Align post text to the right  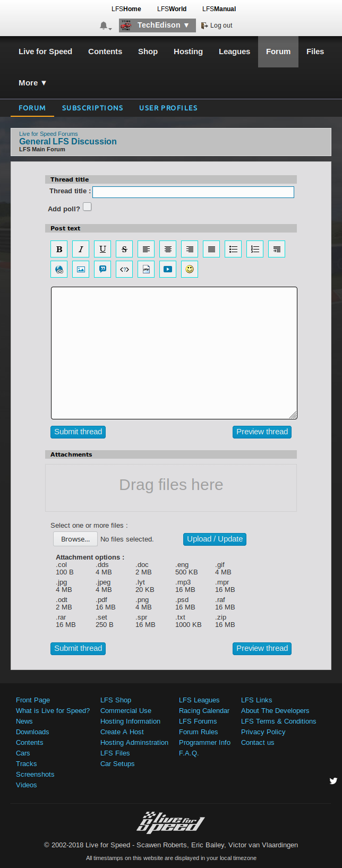click(190, 249)
